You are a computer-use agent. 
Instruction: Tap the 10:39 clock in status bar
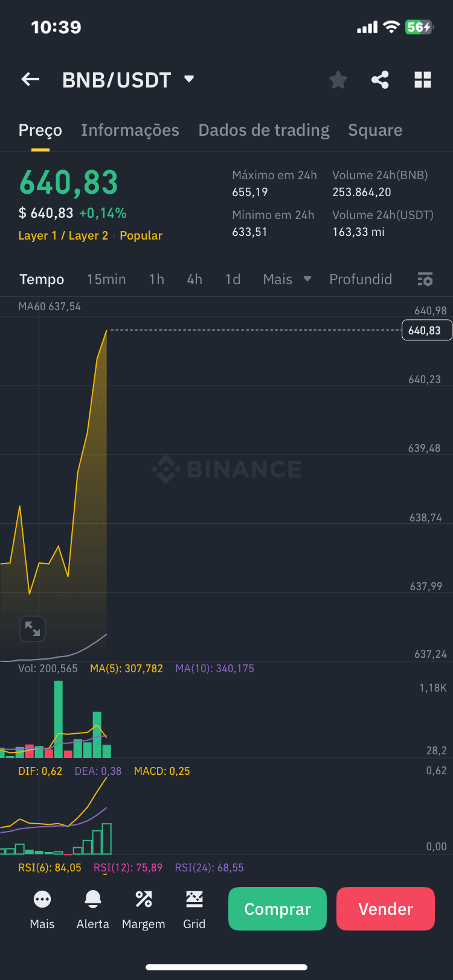point(56,27)
